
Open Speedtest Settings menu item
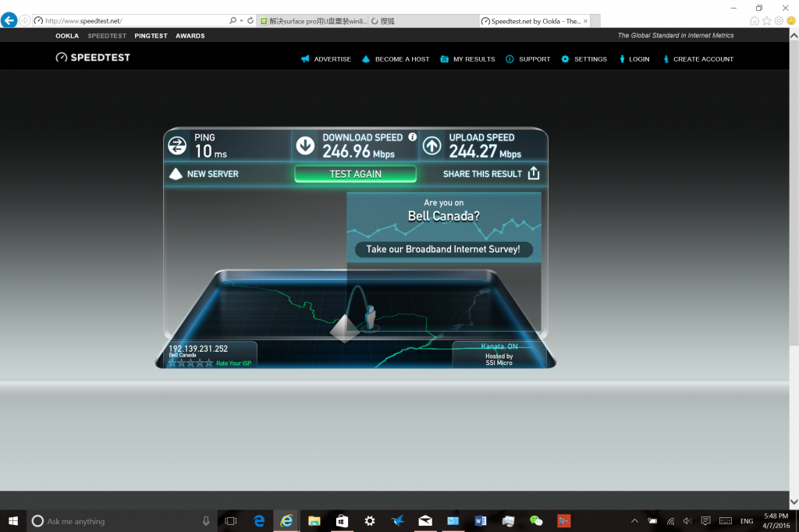coord(584,59)
